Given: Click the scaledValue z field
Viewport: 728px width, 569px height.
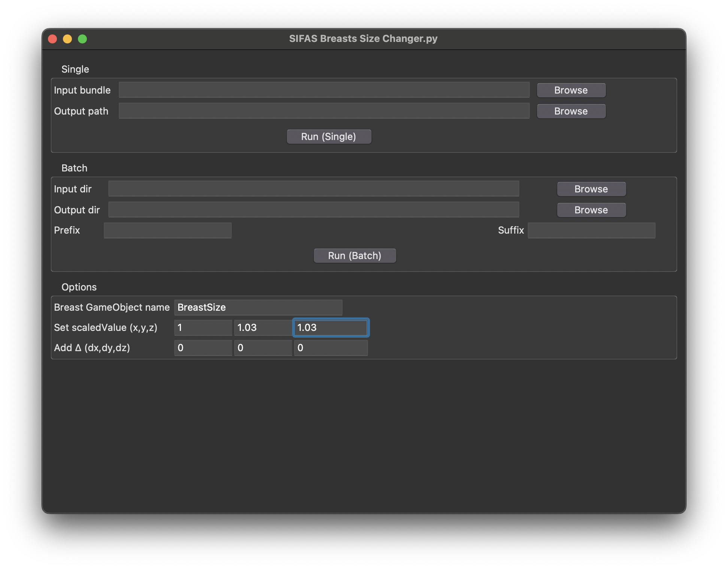Looking at the screenshot, I should 331,328.
